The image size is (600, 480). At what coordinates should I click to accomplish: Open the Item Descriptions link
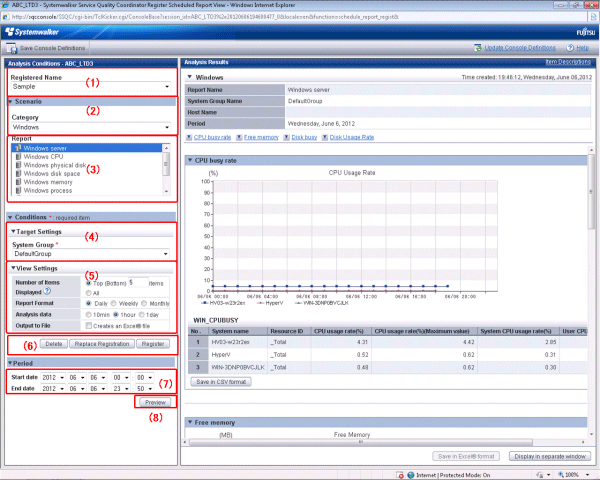568,62
